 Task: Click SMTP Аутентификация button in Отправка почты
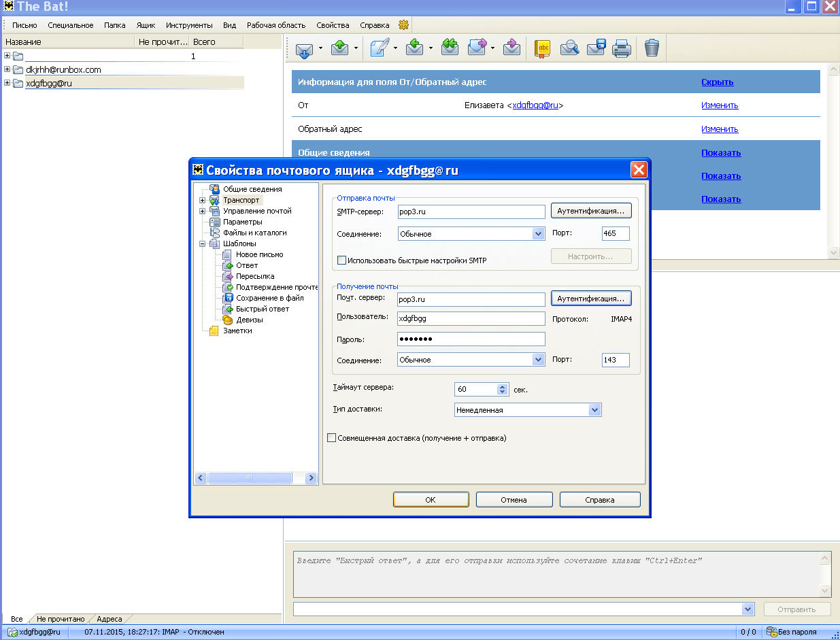590,212
